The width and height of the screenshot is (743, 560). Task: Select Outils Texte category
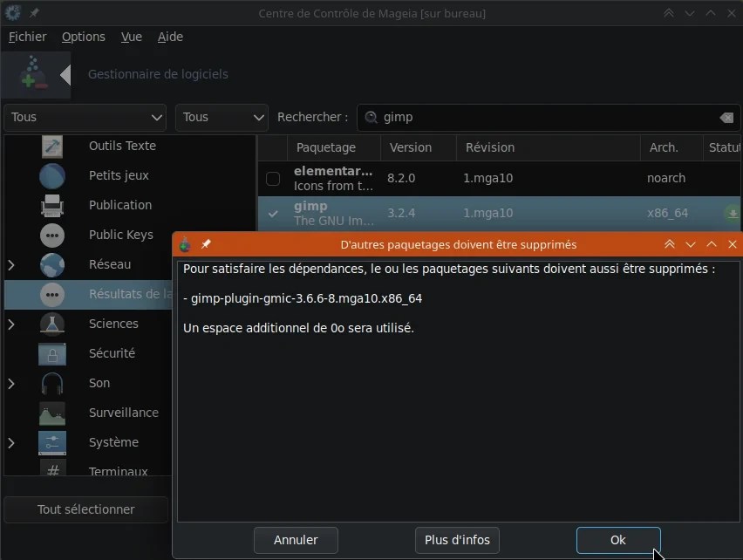coord(122,146)
